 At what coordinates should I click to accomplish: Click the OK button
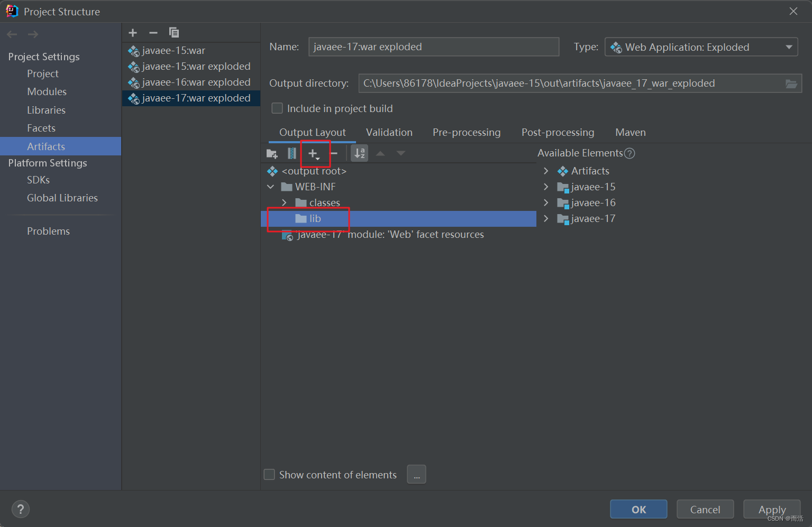point(638,510)
